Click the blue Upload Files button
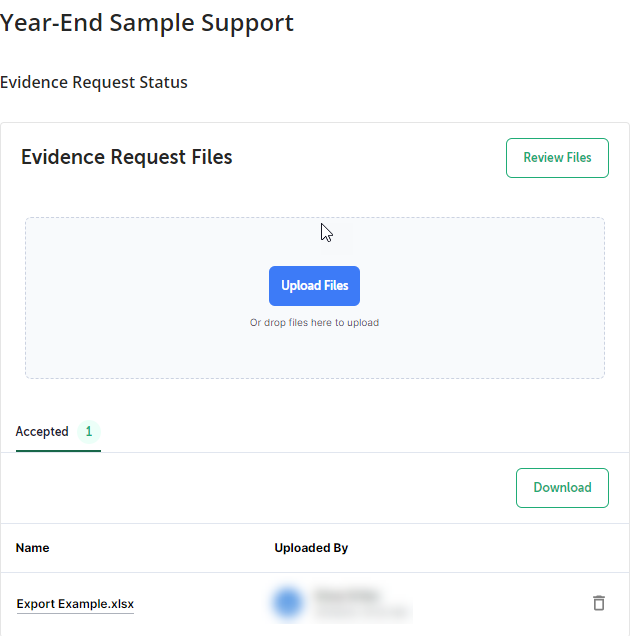The height and width of the screenshot is (636, 630). (314, 286)
